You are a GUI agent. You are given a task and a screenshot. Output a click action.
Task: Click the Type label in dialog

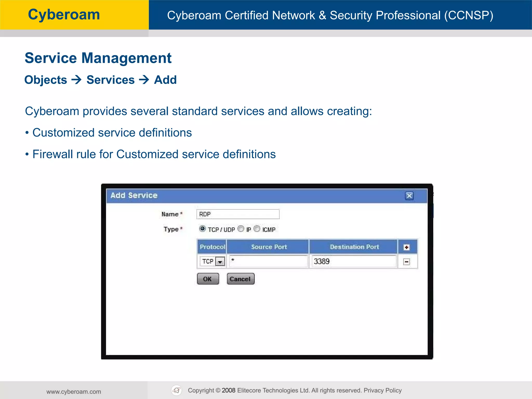point(171,229)
